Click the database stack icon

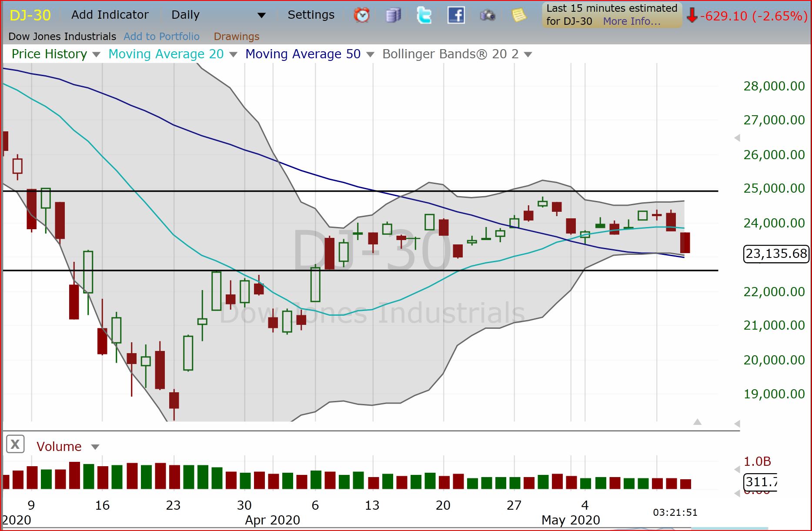pos(393,15)
